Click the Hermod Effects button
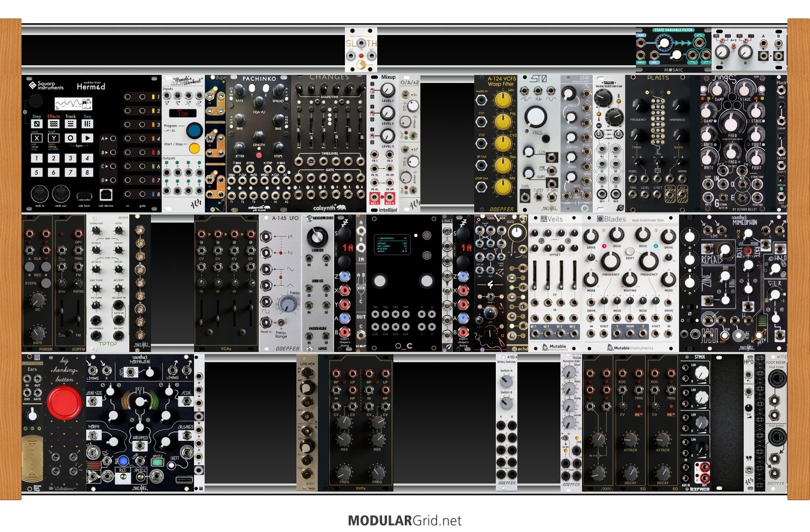 [53, 123]
